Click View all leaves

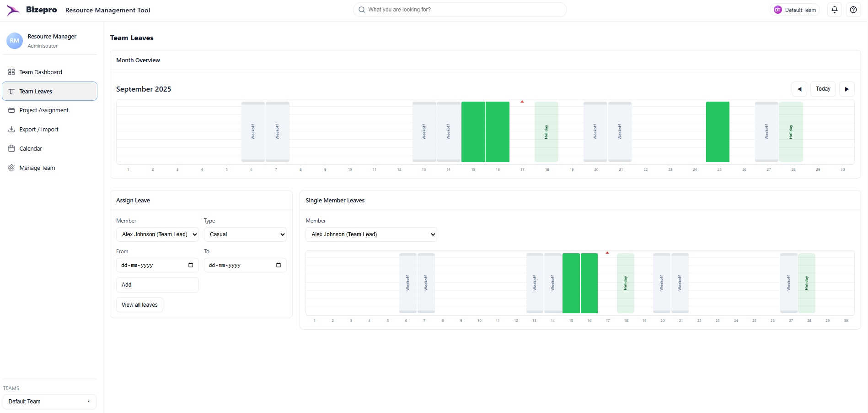pyautogui.click(x=139, y=304)
